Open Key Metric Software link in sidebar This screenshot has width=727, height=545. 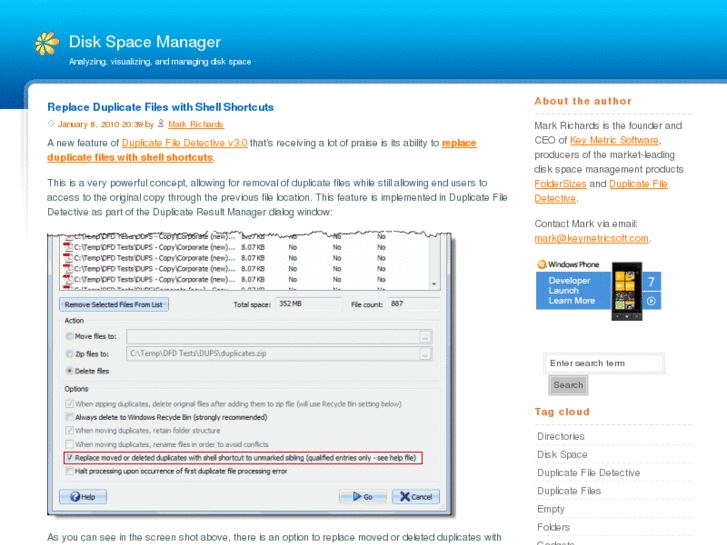click(x=614, y=140)
